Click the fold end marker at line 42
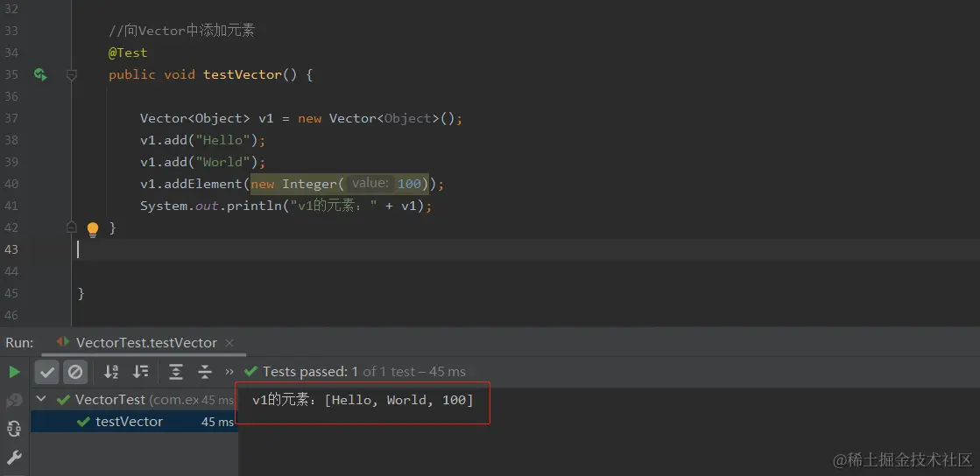 tap(71, 227)
